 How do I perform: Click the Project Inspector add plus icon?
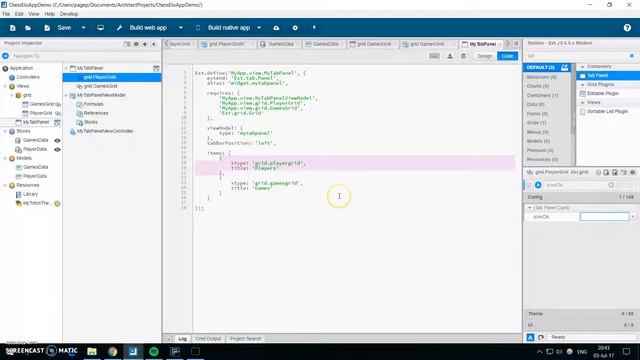145,44
